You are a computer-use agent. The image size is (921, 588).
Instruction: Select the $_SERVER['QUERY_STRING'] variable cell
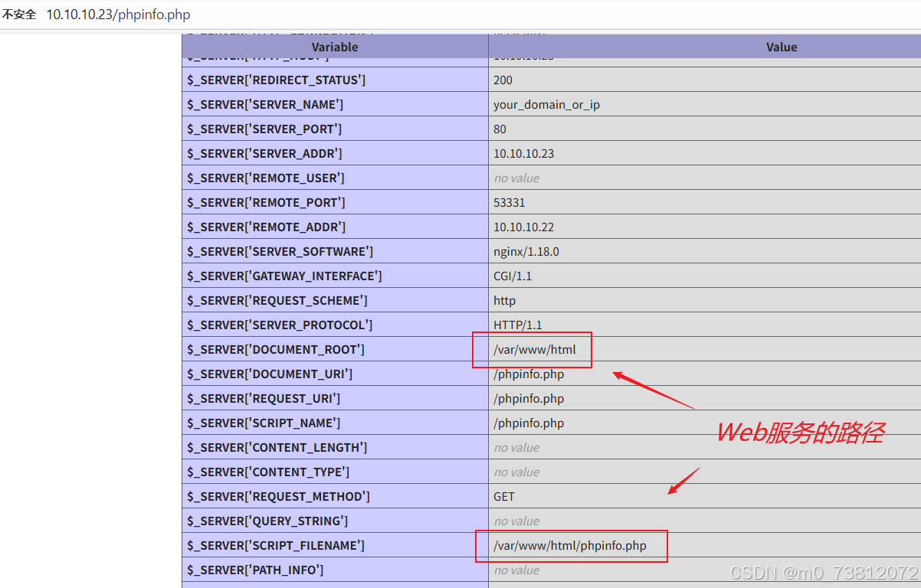tap(335, 521)
